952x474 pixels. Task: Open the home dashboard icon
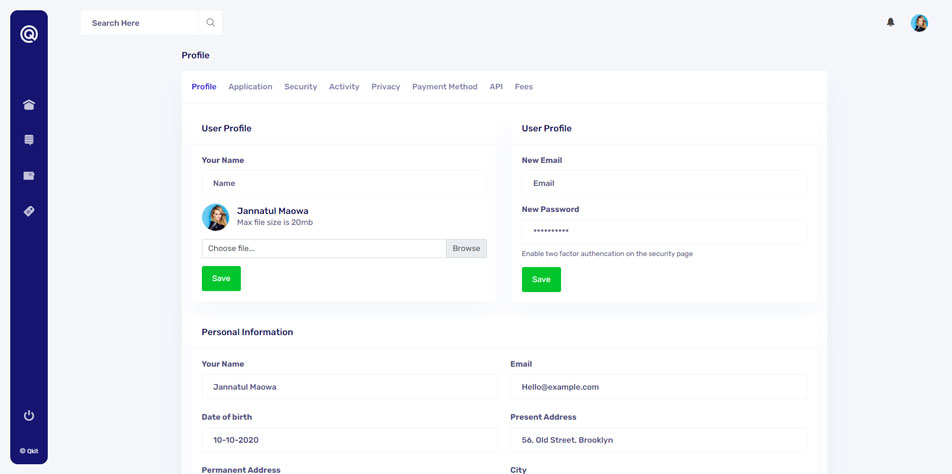pos(29,105)
